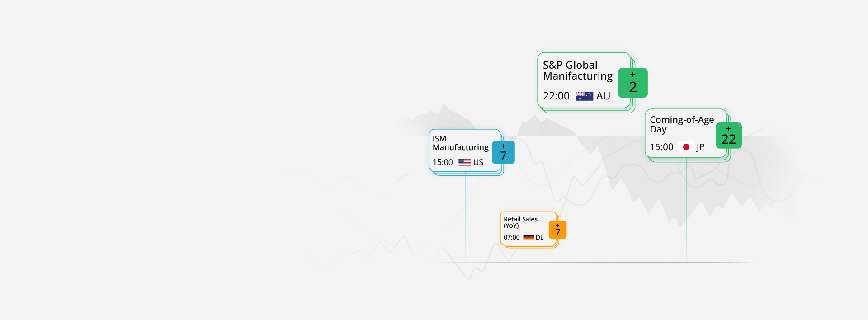
Task: Click the Australian flag icon
Action: point(584,96)
